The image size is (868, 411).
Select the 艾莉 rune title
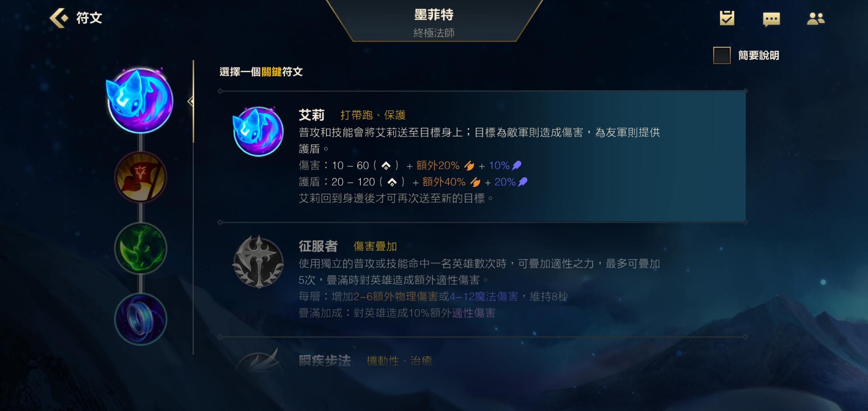(311, 115)
